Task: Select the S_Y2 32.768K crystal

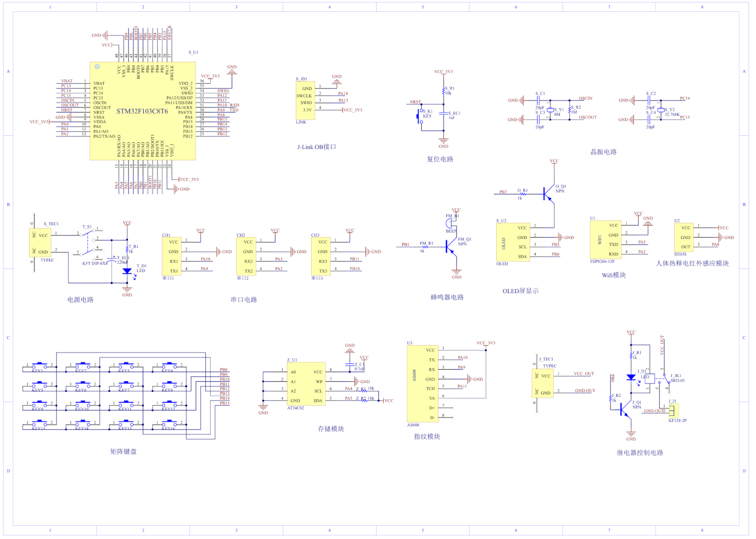Action: 660,111
